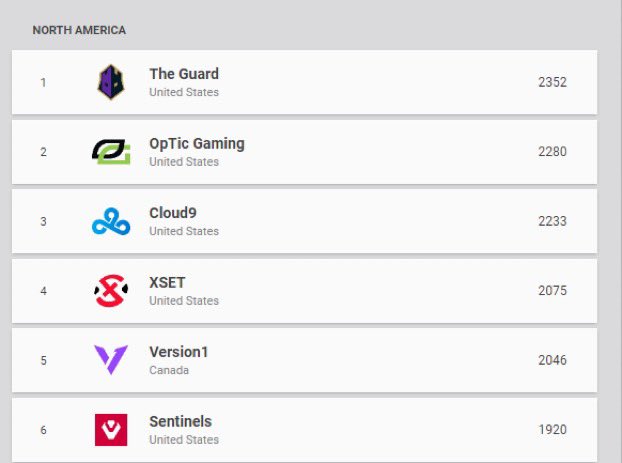The height and width of the screenshot is (463, 622).
Task: Click Version1 rating 2046
Action: [552, 360]
